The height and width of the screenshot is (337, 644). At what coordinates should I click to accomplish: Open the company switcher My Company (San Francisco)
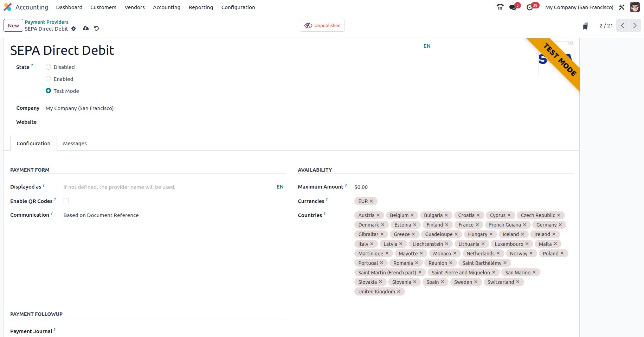coord(579,7)
